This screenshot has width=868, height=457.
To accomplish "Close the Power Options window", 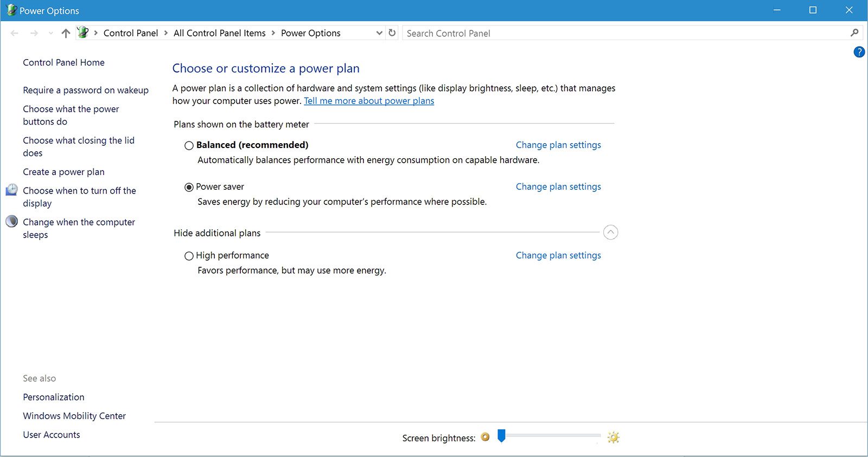I will click(x=849, y=10).
